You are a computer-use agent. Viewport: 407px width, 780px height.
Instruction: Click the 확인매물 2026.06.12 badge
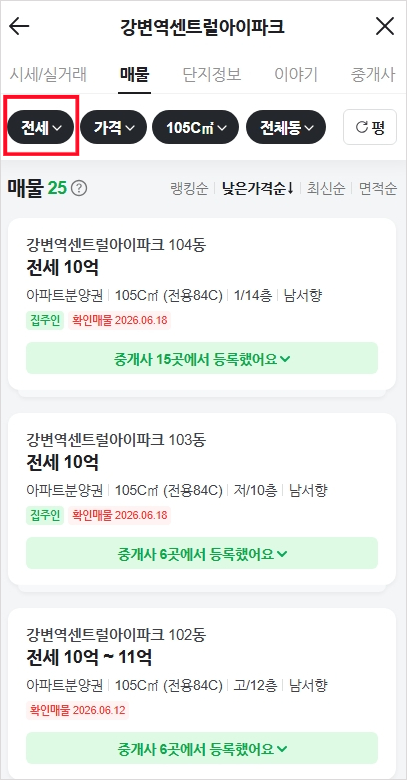click(x=77, y=710)
